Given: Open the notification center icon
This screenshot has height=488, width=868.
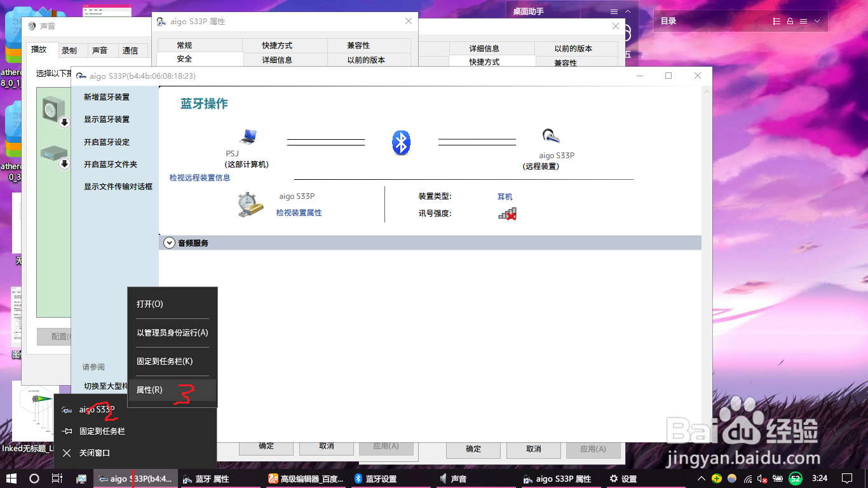Looking at the screenshot, I should coord(846,478).
